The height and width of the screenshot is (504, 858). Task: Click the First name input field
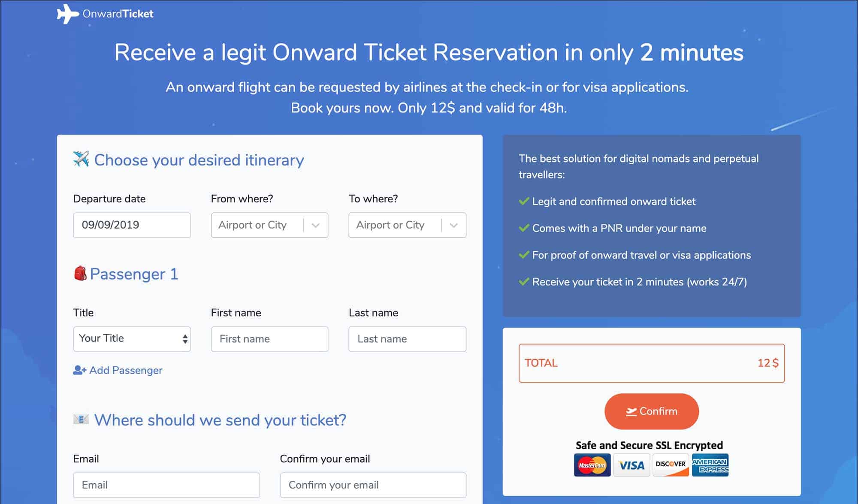(269, 339)
